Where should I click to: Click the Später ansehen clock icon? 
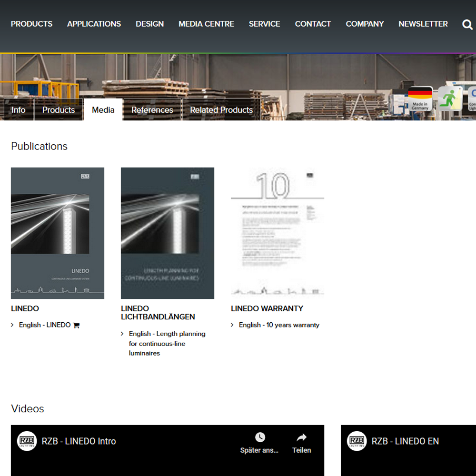click(260, 437)
